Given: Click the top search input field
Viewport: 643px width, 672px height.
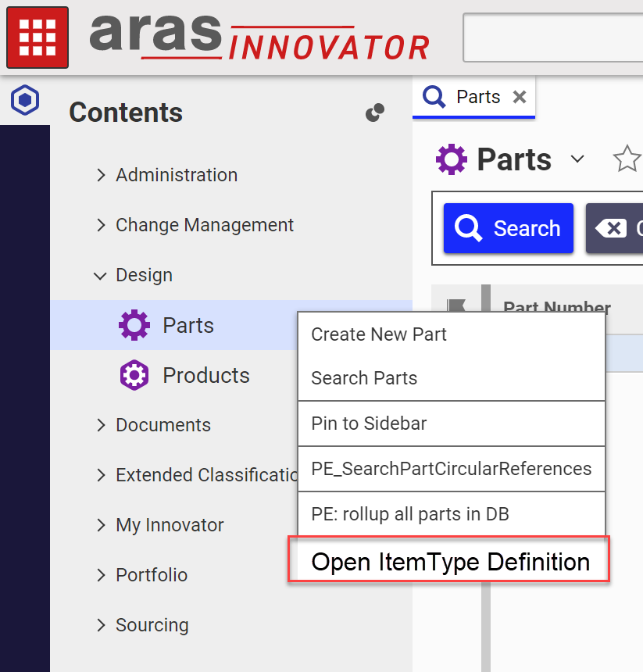Looking at the screenshot, I should [x=552, y=37].
